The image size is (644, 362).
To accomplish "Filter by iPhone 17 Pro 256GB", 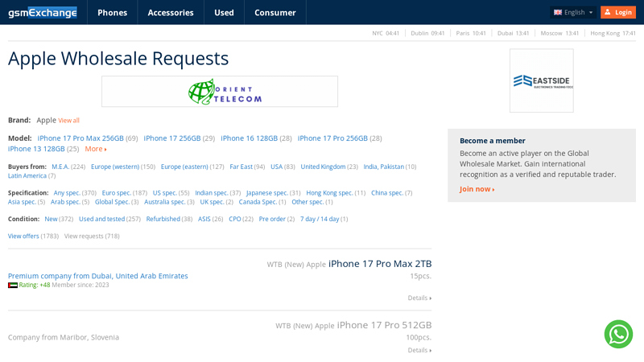I will (332, 138).
